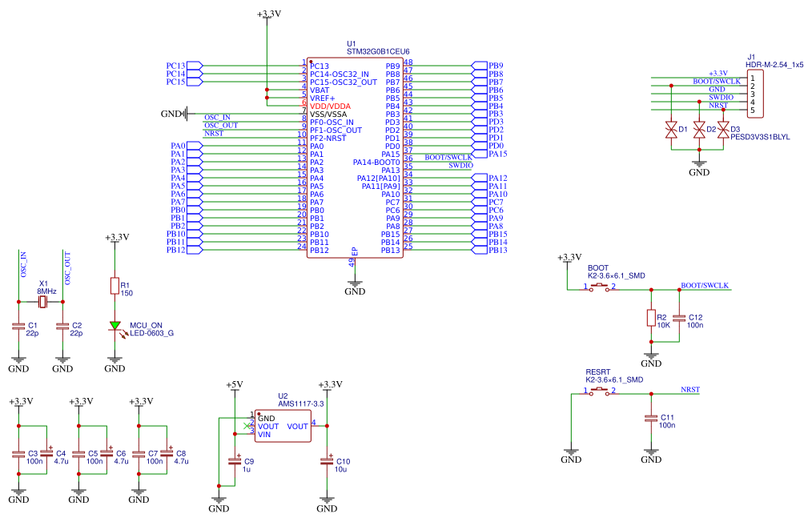Select TVS diode D3 symbol
812x522 pixels.
pyautogui.click(x=724, y=130)
